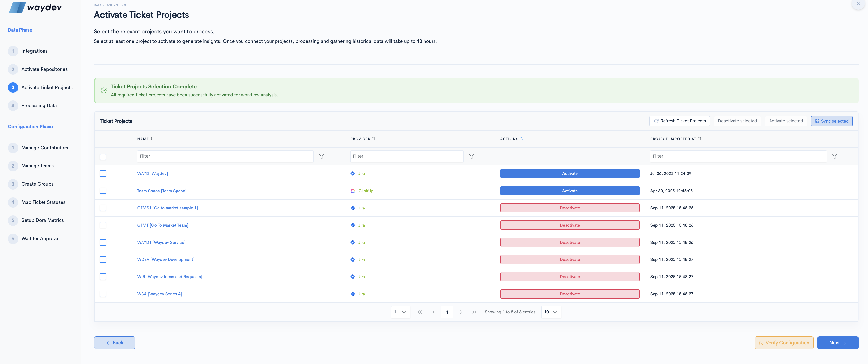The image size is (868, 364).
Task: Click the next page chevron icon
Action: tap(461, 312)
